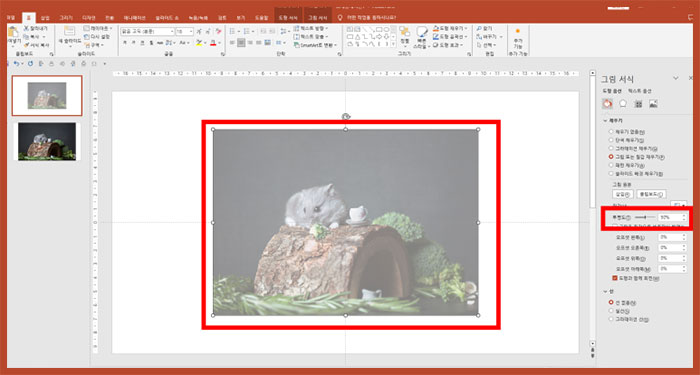Collapse the Fill (채우기) section
Viewport: 700px width, 375px height.
(x=605, y=121)
